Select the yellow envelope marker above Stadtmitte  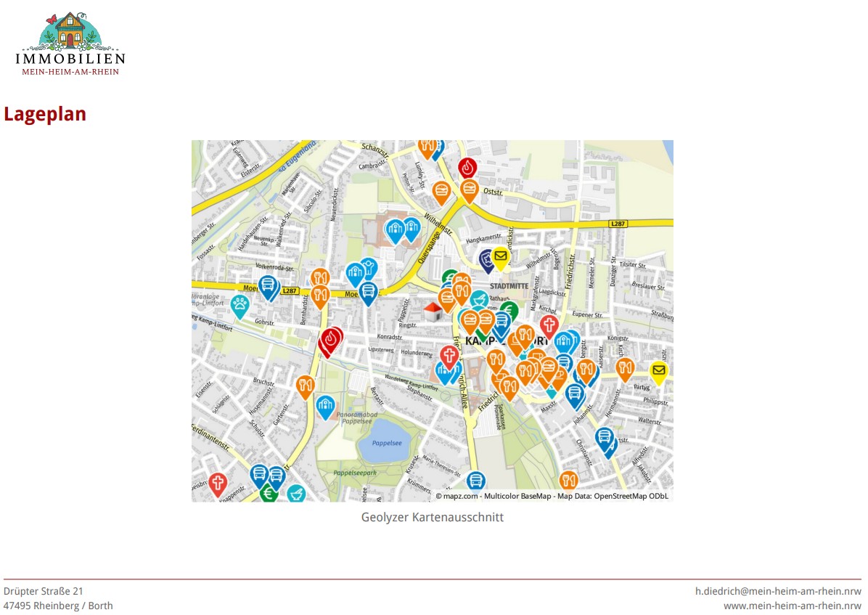point(500,256)
